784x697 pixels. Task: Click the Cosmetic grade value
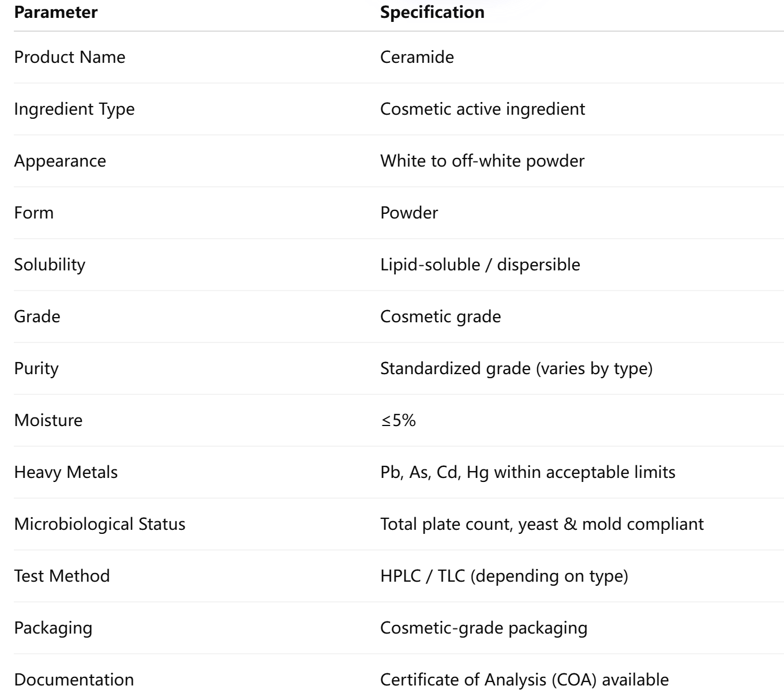click(440, 317)
